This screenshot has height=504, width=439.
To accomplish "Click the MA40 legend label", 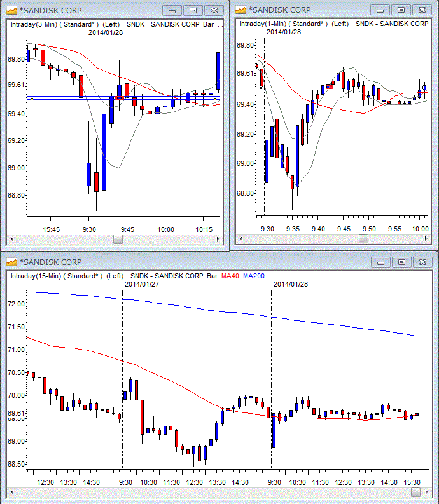I will pos(230,276).
